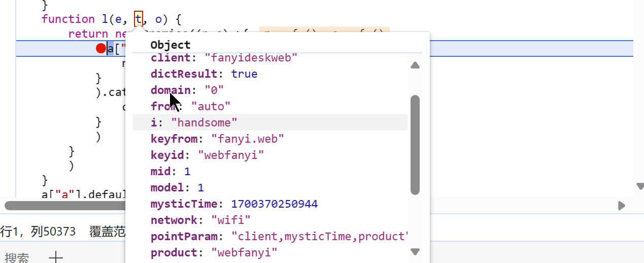The image size is (644, 263).
Task: Toggle the red breakpoint marker
Action: point(101,49)
